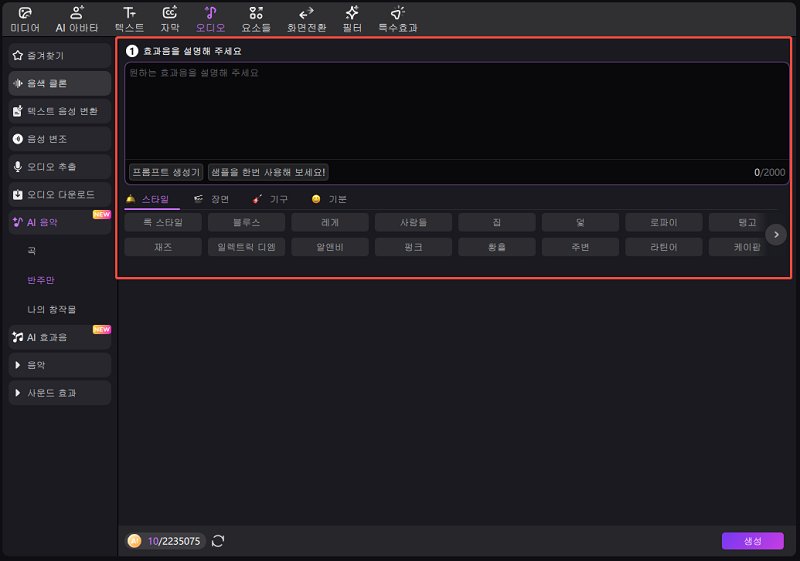Switch to the 장면 tag tab
The image size is (800, 561).
point(212,199)
